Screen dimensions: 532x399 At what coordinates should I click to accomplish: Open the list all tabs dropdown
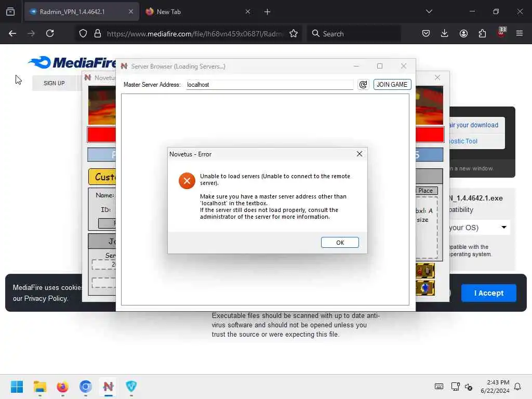(429, 11)
